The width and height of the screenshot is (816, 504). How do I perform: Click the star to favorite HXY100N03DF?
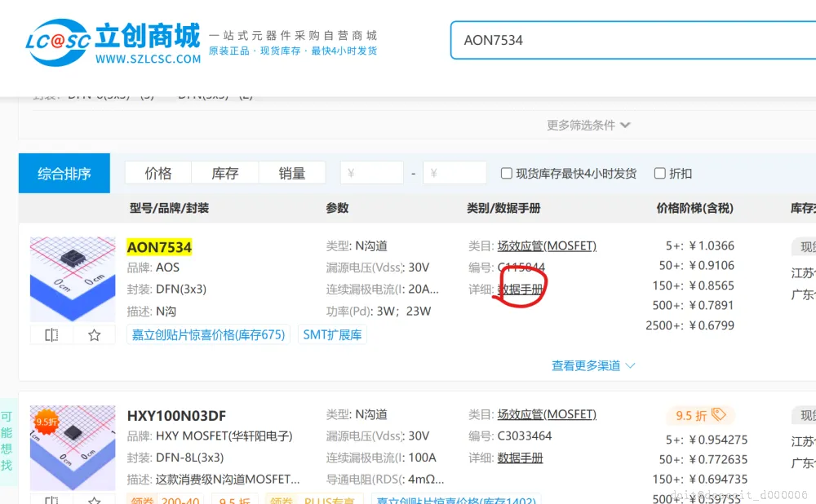pyautogui.click(x=94, y=499)
